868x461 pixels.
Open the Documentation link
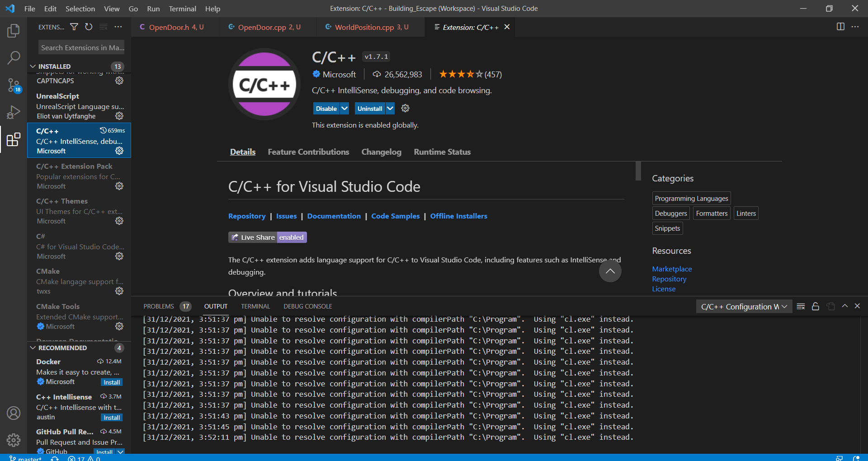pos(334,216)
